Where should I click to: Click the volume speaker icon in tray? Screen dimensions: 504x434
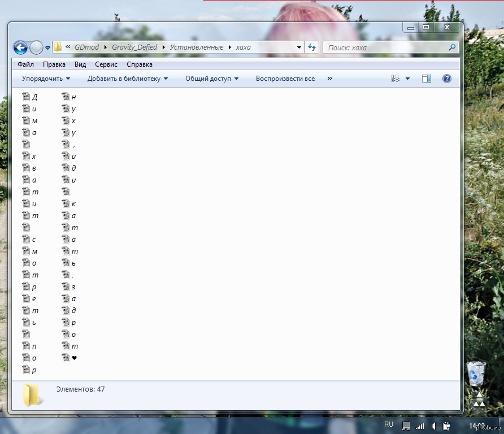coord(433,426)
